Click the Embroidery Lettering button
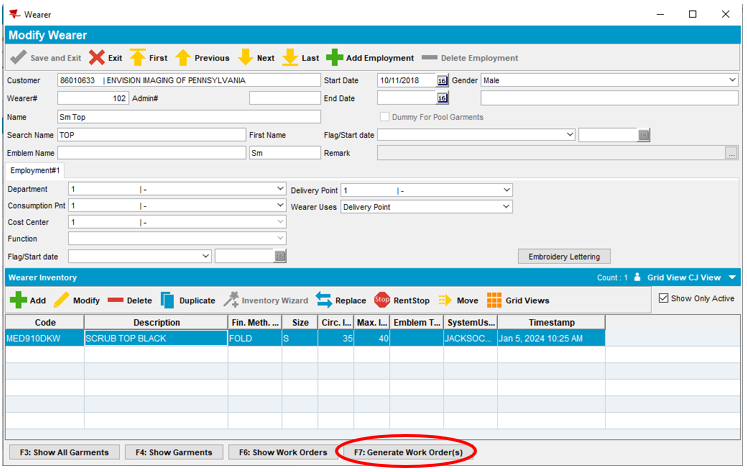 pyautogui.click(x=564, y=257)
